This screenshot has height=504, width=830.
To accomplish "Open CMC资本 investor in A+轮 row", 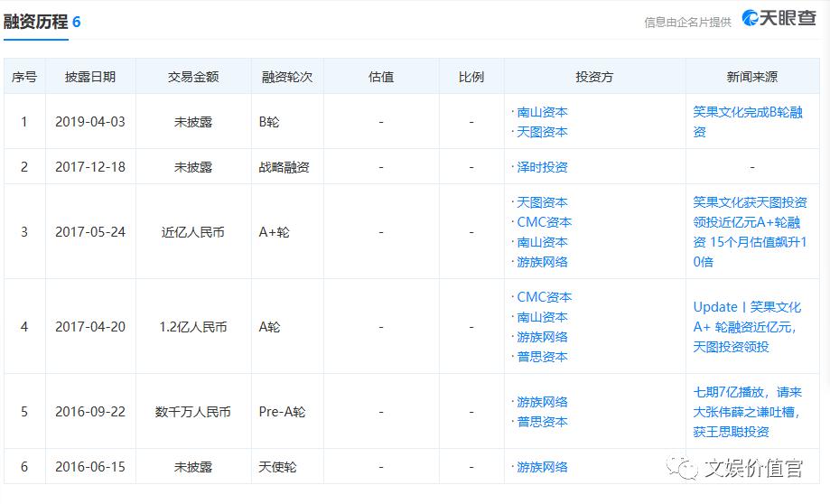I will (x=545, y=222).
